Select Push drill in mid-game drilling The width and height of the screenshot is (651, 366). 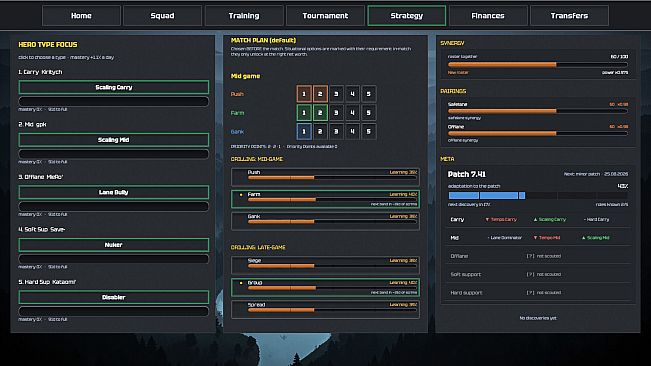pos(325,177)
